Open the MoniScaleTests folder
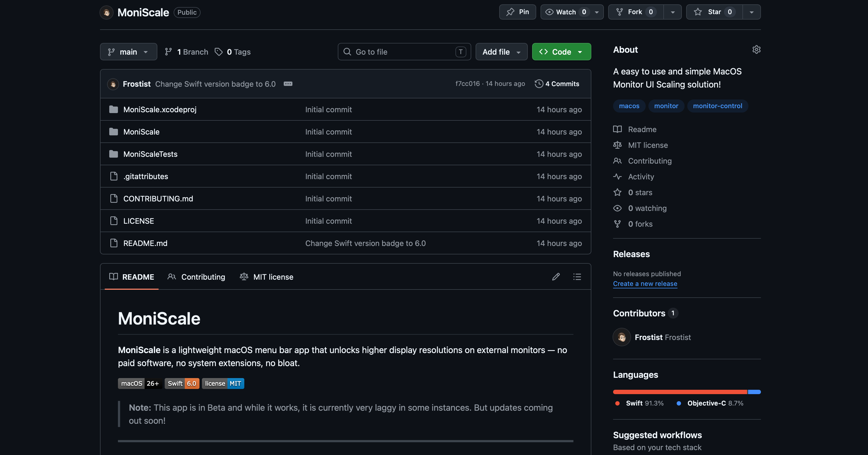868x455 pixels. pyautogui.click(x=150, y=154)
